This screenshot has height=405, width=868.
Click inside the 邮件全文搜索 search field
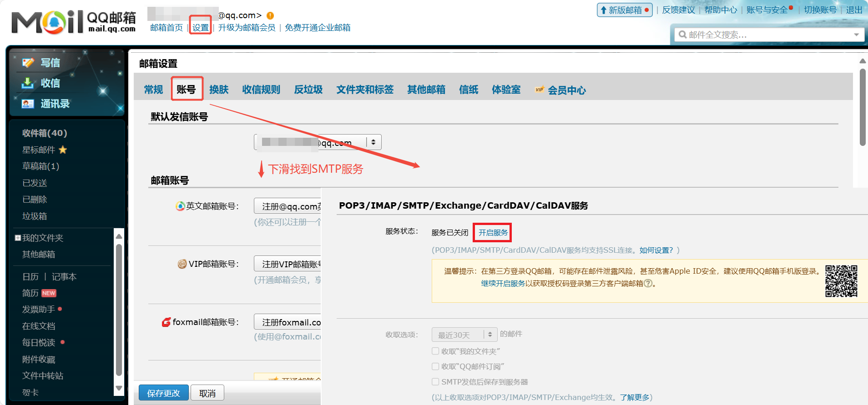point(769,35)
